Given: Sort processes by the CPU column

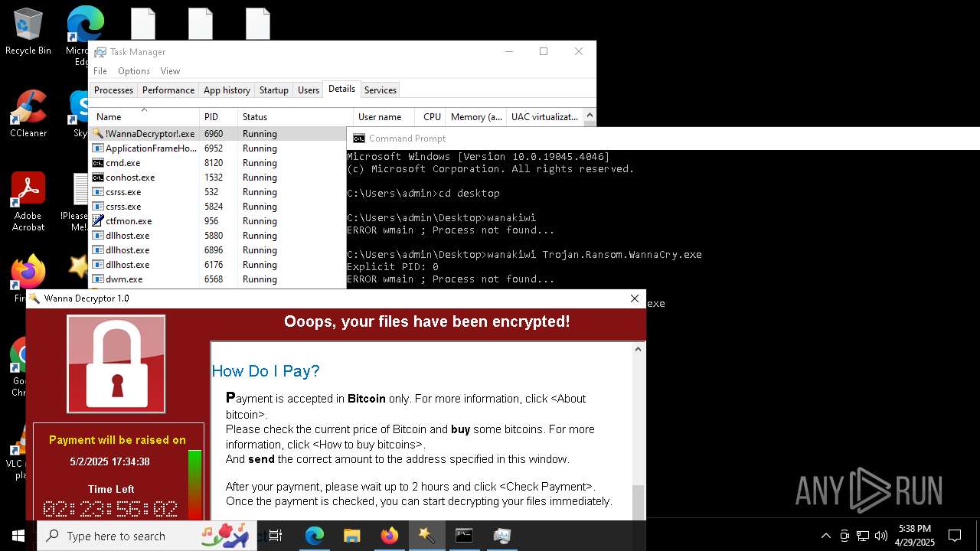Looking at the screenshot, I should (431, 117).
